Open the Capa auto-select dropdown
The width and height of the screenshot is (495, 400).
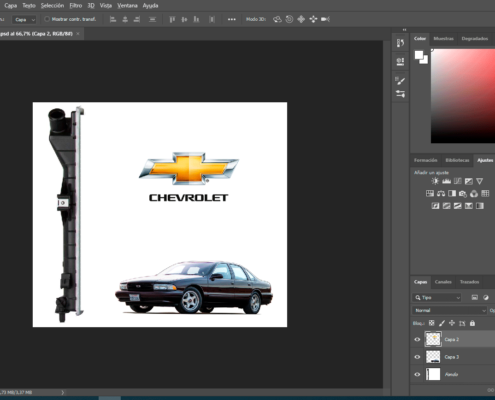click(24, 20)
